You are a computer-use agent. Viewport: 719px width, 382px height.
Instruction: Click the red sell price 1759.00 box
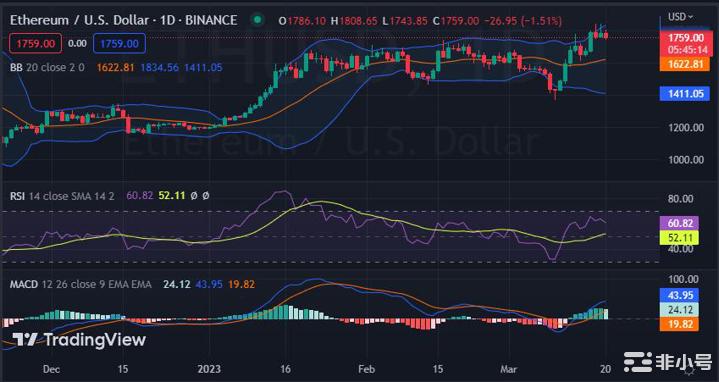coord(35,44)
